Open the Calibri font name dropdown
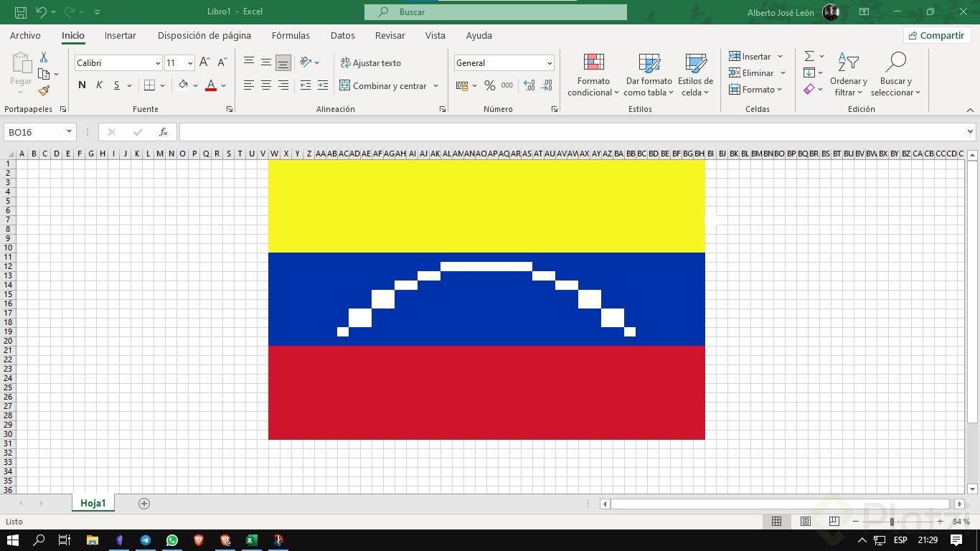Image resolution: width=980 pixels, height=551 pixels. tap(158, 63)
